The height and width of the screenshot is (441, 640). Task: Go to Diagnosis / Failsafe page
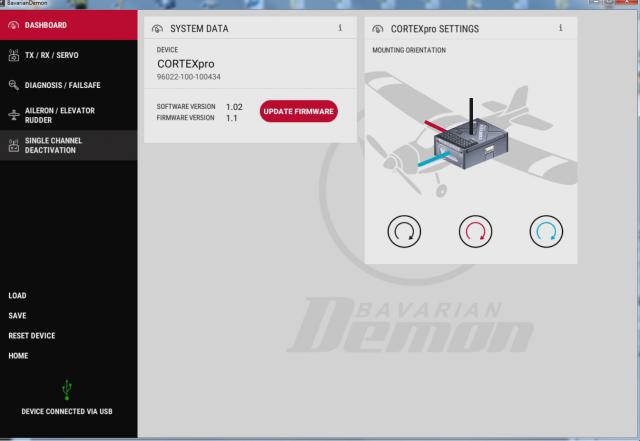click(x=69, y=85)
